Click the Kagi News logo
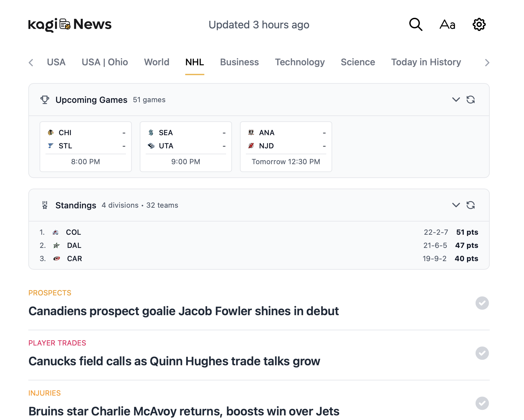This screenshot has height=420, width=524. [70, 24]
